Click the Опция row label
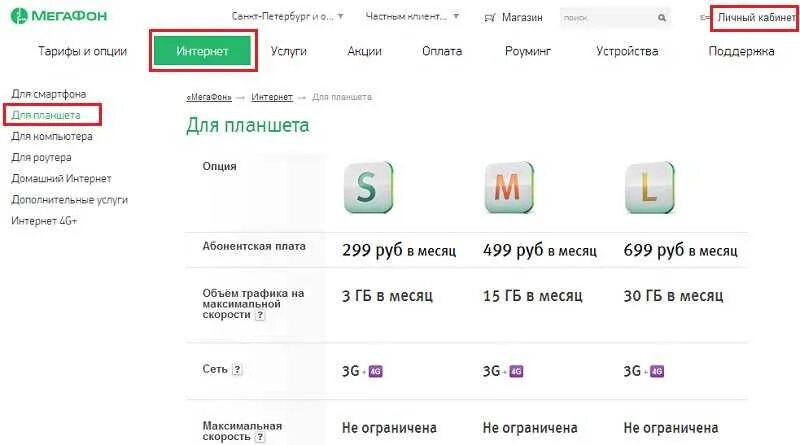 pyautogui.click(x=219, y=166)
